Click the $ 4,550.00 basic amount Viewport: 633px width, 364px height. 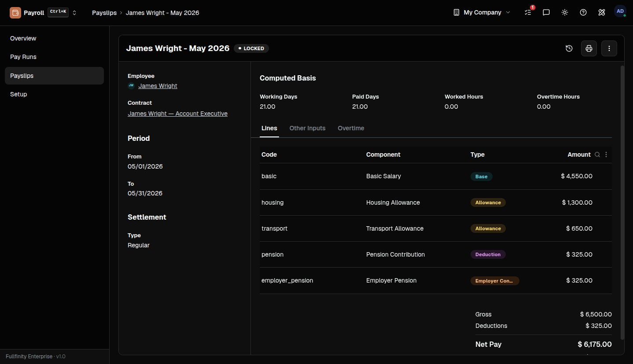[577, 176]
